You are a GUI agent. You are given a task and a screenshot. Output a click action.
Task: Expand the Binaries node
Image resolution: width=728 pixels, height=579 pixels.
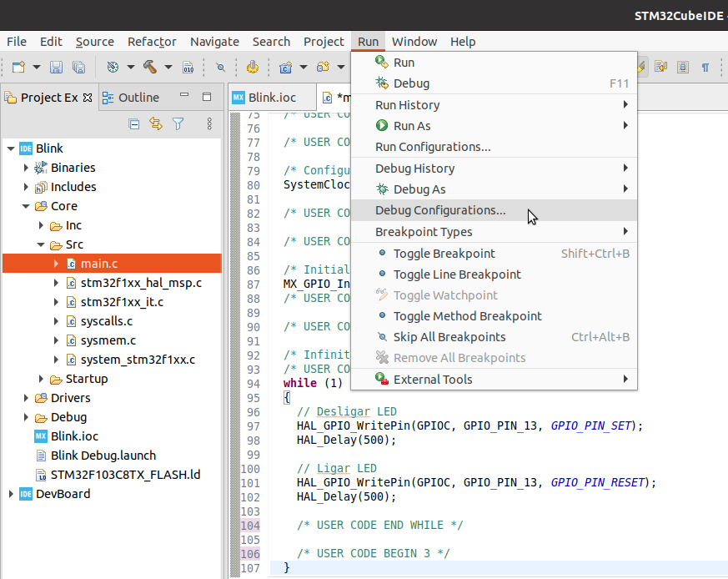click(x=26, y=168)
